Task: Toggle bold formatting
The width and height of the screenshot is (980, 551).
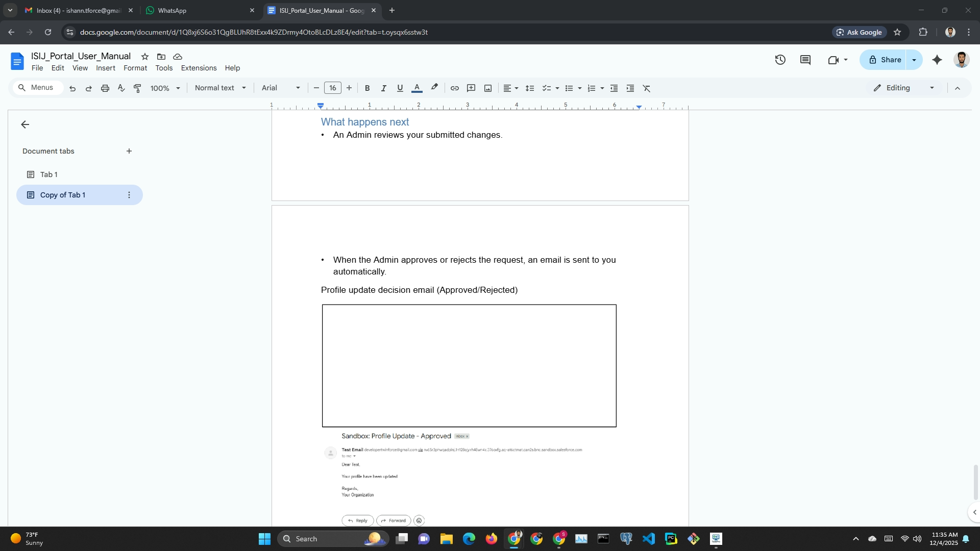Action: click(367, 88)
